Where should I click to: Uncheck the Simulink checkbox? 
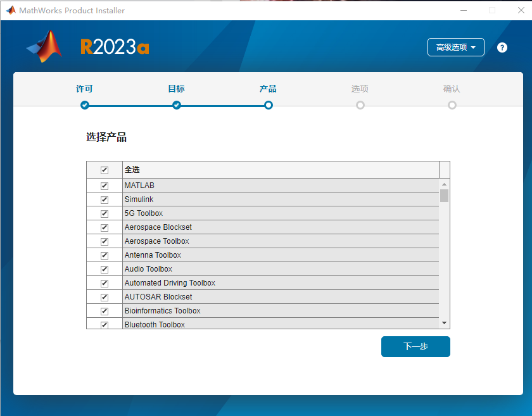click(104, 200)
